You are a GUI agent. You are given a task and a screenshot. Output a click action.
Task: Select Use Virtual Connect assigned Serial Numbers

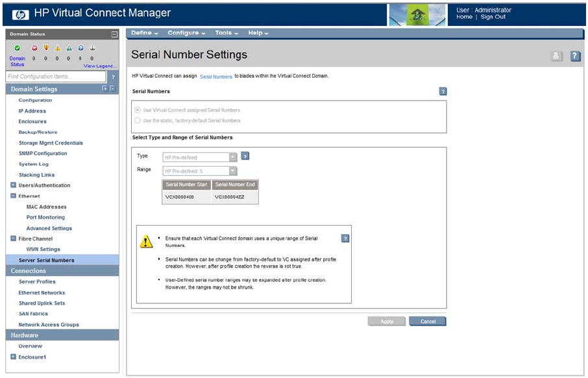(x=137, y=110)
